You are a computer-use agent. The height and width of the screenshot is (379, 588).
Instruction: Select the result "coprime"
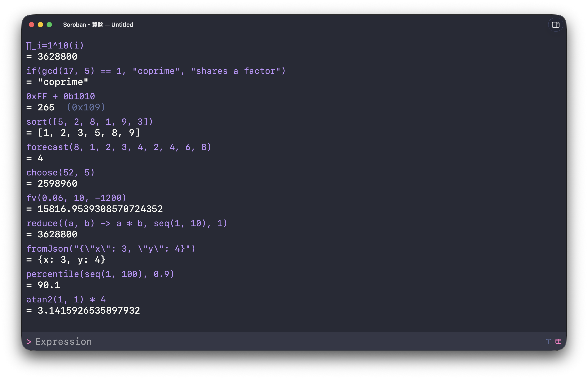coord(63,82)
